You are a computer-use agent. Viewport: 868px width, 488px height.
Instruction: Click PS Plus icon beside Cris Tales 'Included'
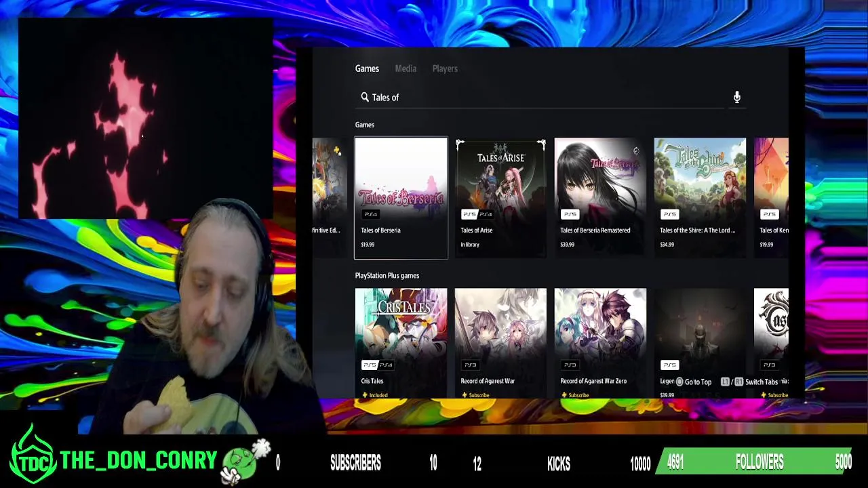click(x=365, y=395)
